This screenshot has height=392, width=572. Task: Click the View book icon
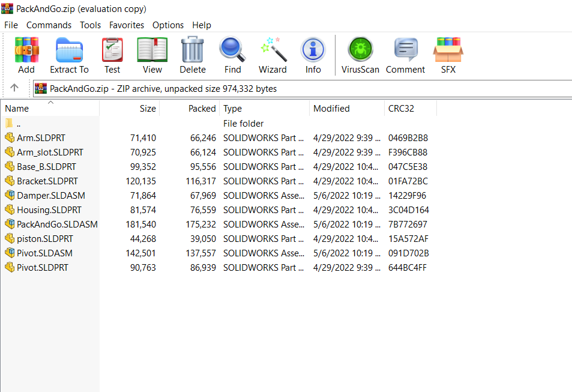152,50
